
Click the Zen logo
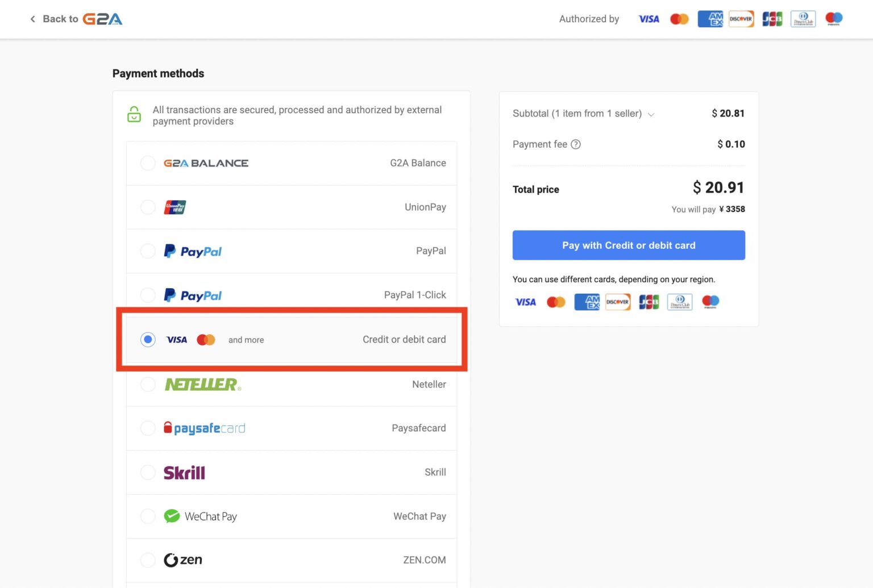pyautogui.click(x=183, y=560)
